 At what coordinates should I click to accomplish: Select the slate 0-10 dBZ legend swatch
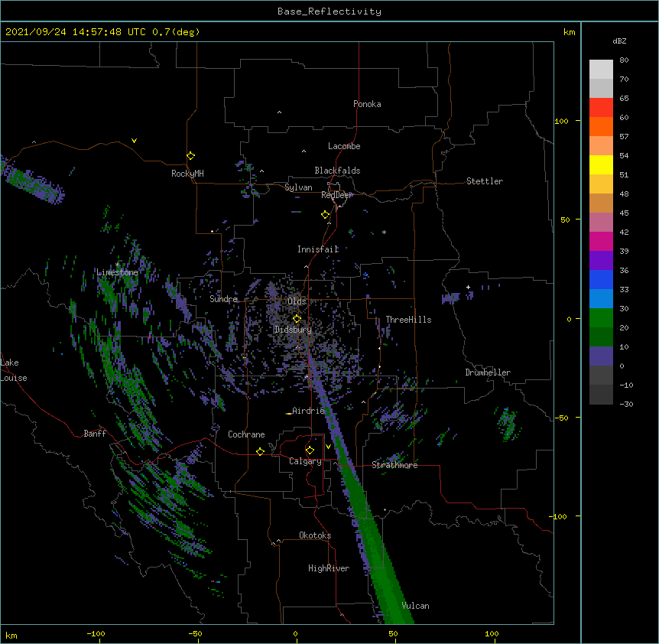click(601, 356)
